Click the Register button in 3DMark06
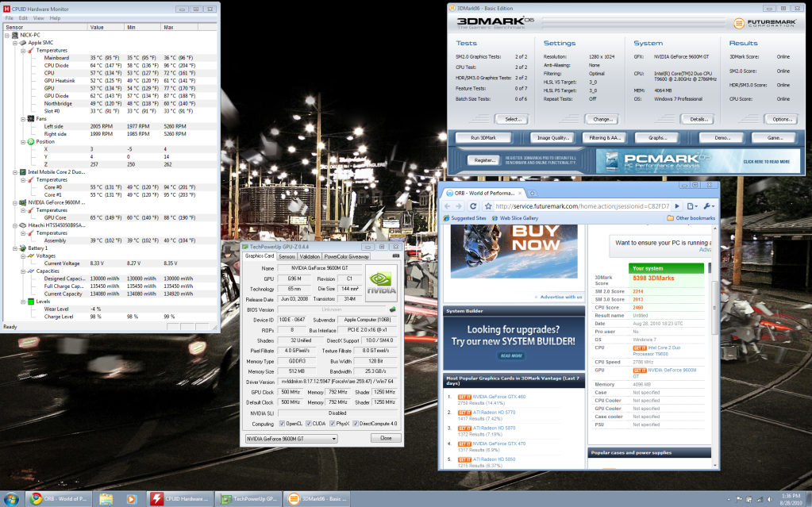 coord(485,160)
